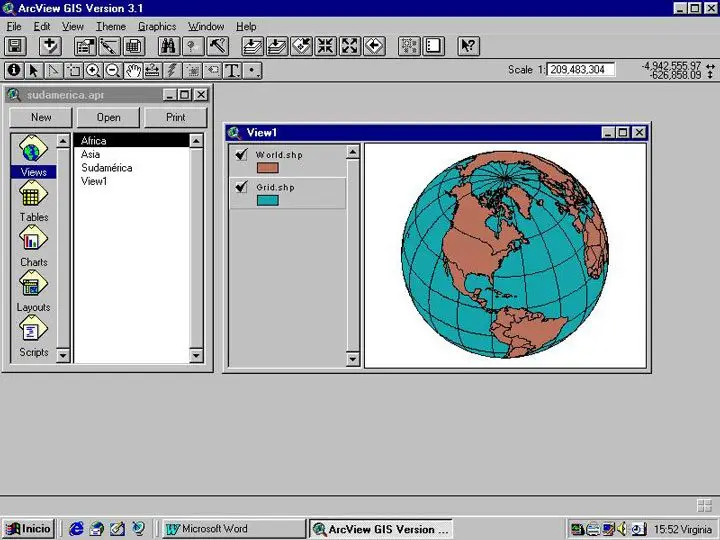Click the Scale input field
Viewport: 720px width, 540px height.
[x=581, y=70]
